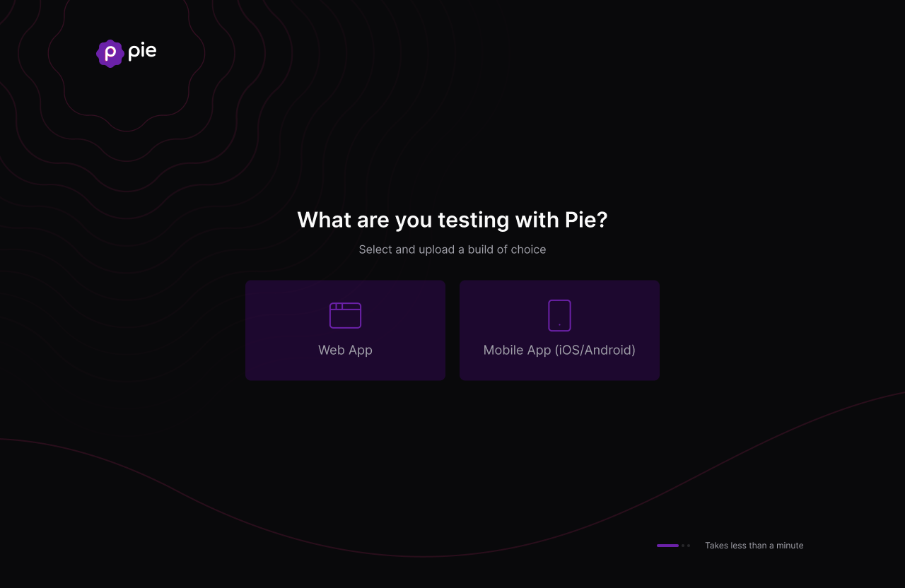The height and width of the screenshot is (588, 905).
Task: Click the browser window icon for Web App
Action: 345,315
